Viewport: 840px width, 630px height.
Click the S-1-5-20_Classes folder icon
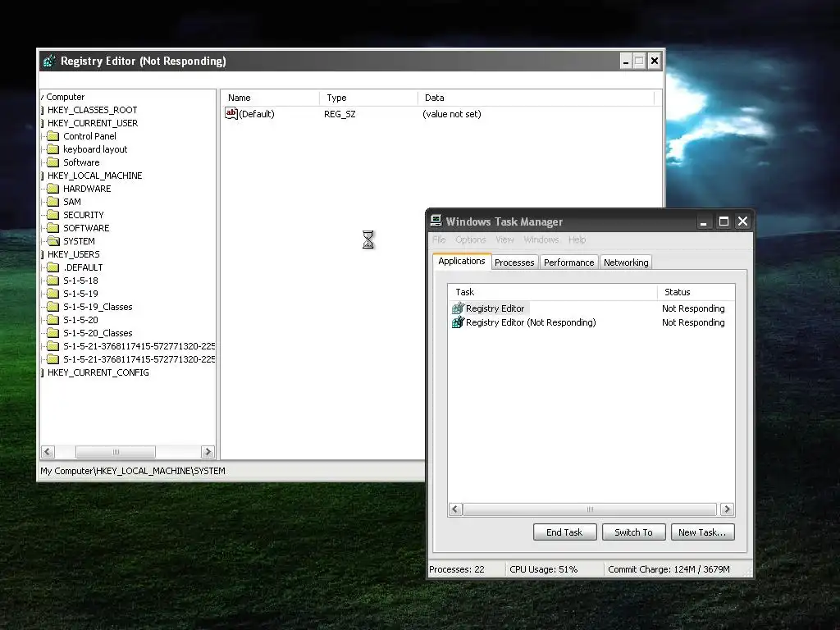pyautogui.click(x=52, y=333)
